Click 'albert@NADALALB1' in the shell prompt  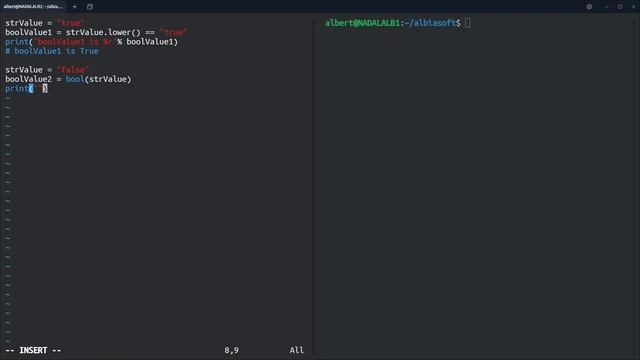(362, 23)
